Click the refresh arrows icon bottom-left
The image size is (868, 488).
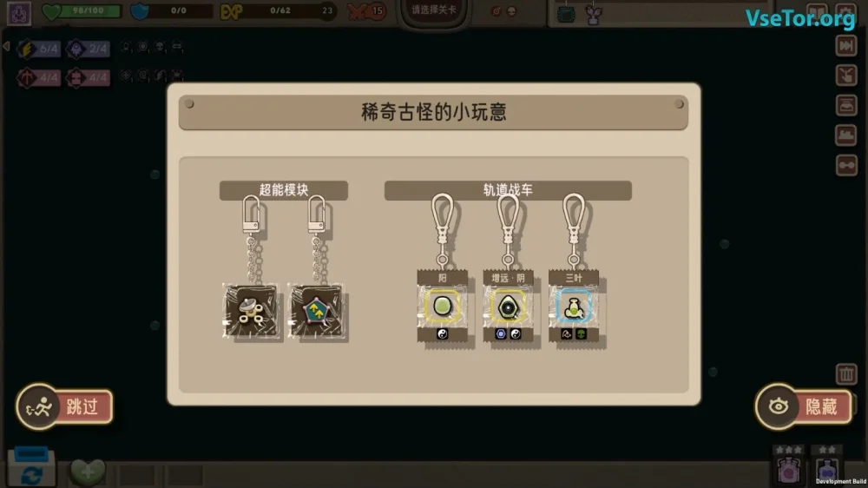(31, 475)
